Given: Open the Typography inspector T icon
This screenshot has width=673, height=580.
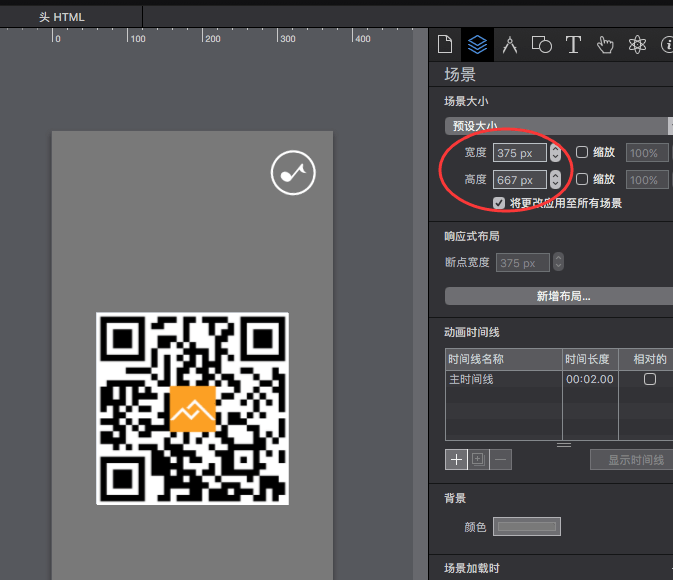Looking at the screenshot, I should coord(573,45).
